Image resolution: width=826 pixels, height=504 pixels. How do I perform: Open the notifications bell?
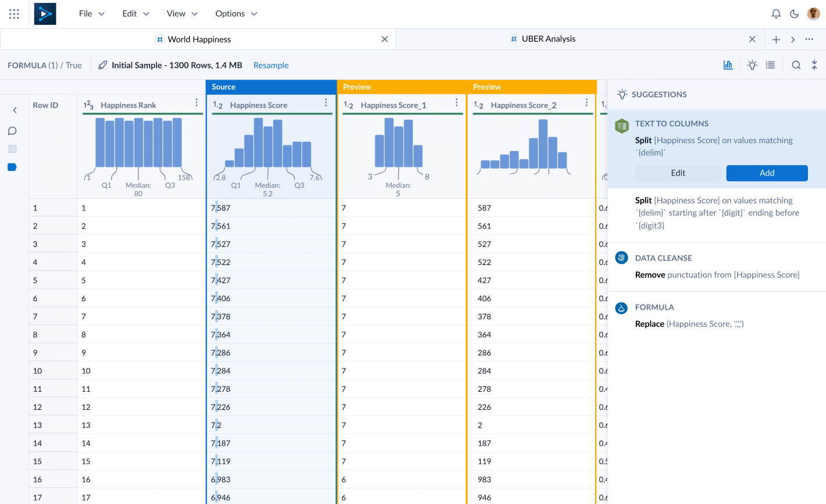pyautogui.click(x=776, y=13)
